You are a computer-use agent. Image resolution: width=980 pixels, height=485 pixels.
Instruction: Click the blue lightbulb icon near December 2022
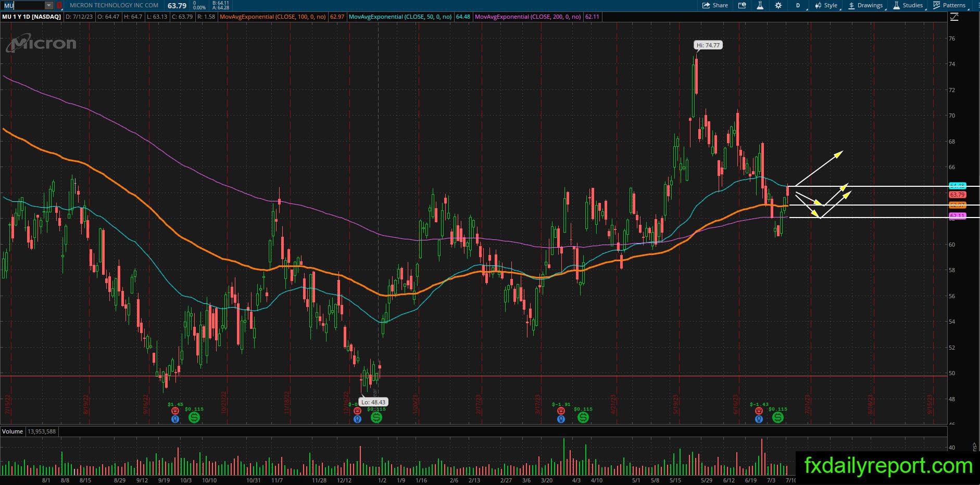click(x=357, y=418)
